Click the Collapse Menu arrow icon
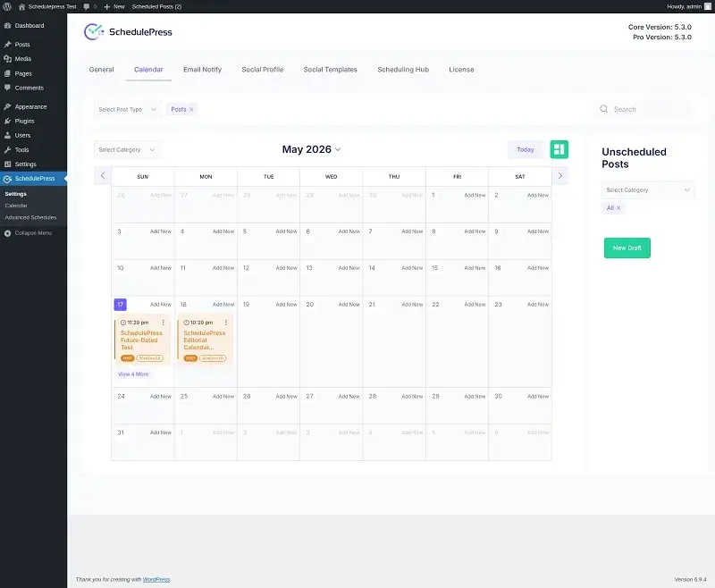This screenshot has width=715, height=588. (7, 233)
